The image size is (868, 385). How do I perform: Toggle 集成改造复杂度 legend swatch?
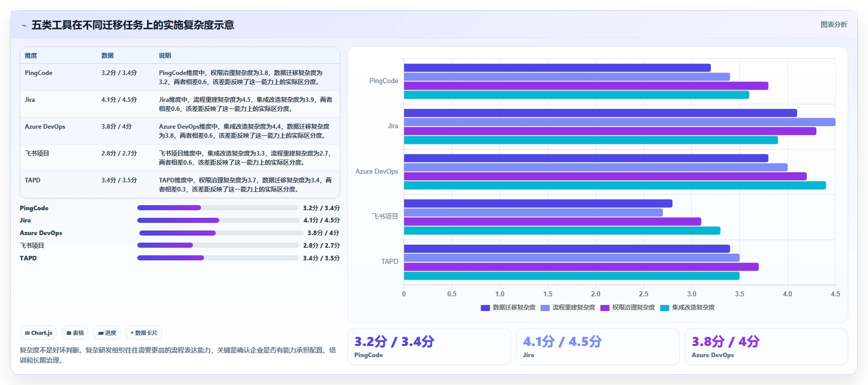(x=664, y=307)
